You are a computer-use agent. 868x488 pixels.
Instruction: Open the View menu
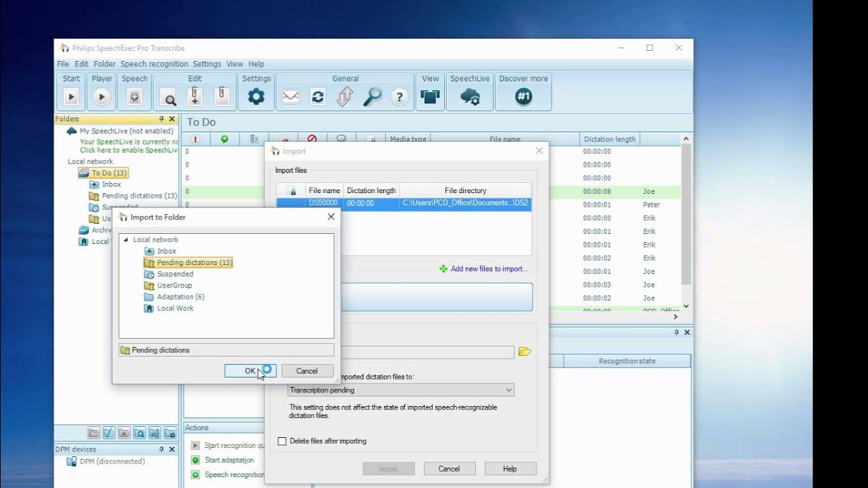click(235, 64)
